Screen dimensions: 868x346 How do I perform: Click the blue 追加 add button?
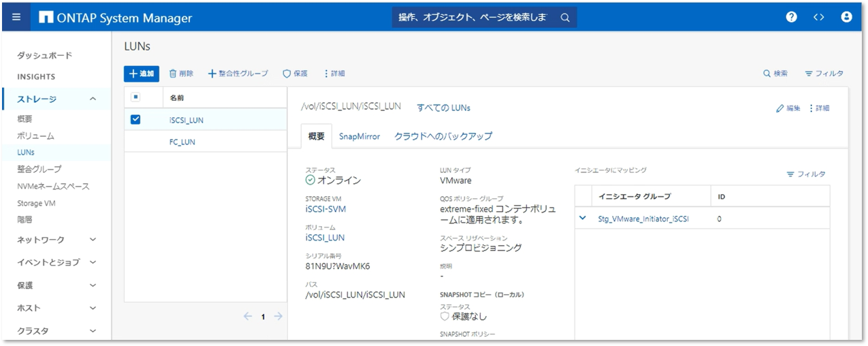pos(142,74)
